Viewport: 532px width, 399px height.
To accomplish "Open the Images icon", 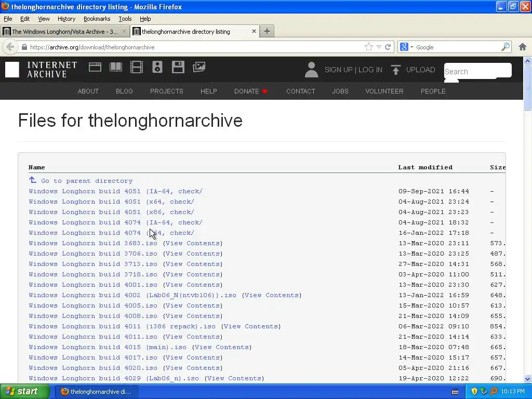I will coord(199,67).
